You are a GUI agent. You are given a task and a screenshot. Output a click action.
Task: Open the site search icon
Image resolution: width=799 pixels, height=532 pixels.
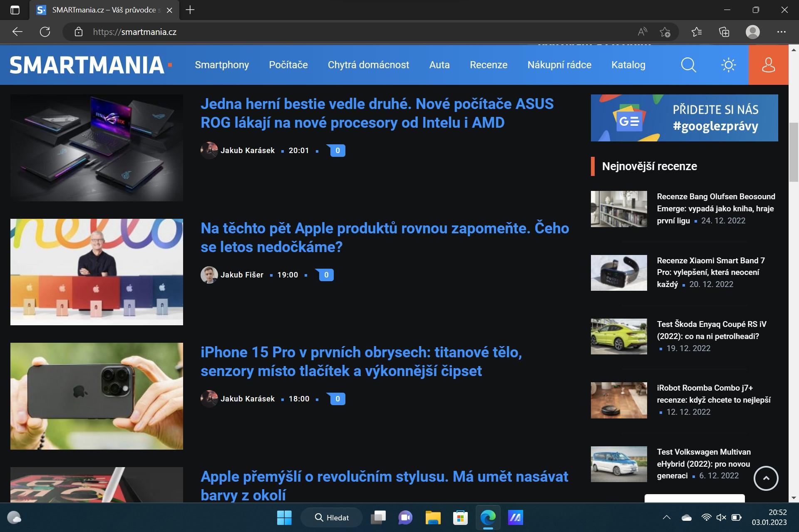tap(688, 65)
